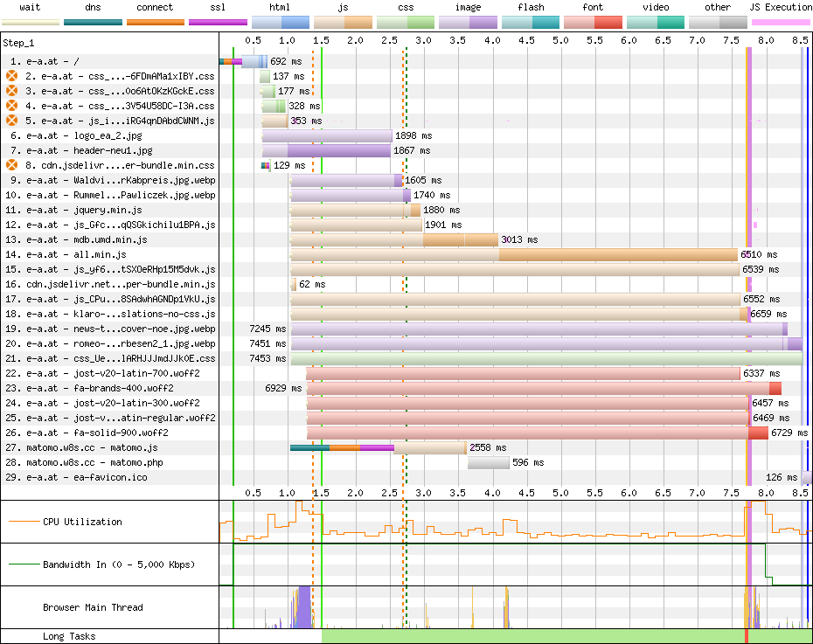Click the ssl legend magenta swatch
The image size is (813, 644).
pyautogui.click(x=218, y=22)
